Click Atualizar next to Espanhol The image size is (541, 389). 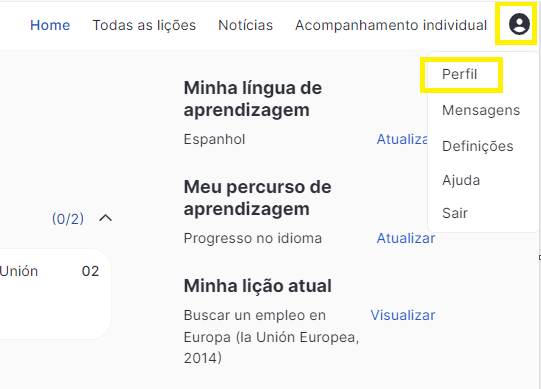pyautogui.click(x=402, y=139)
